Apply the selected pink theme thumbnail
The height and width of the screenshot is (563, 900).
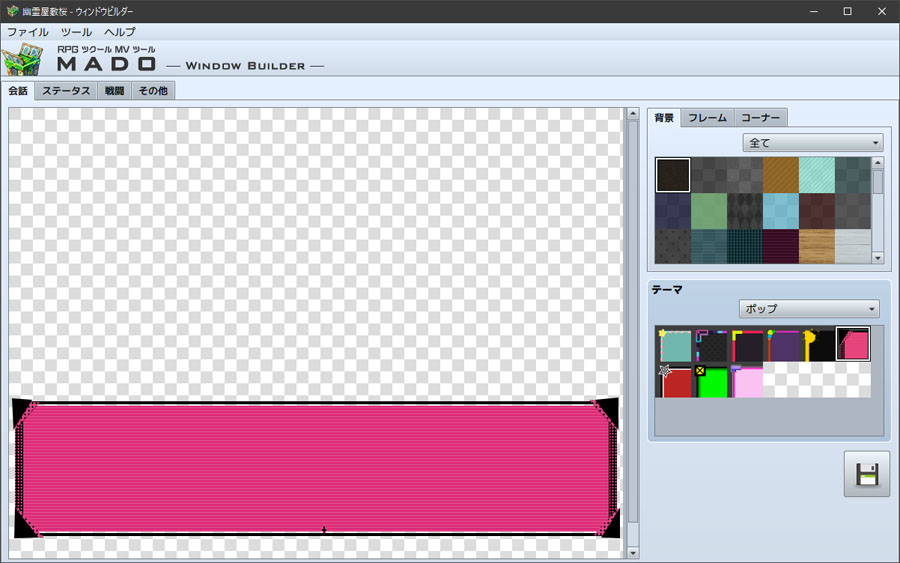click(853, 344)
